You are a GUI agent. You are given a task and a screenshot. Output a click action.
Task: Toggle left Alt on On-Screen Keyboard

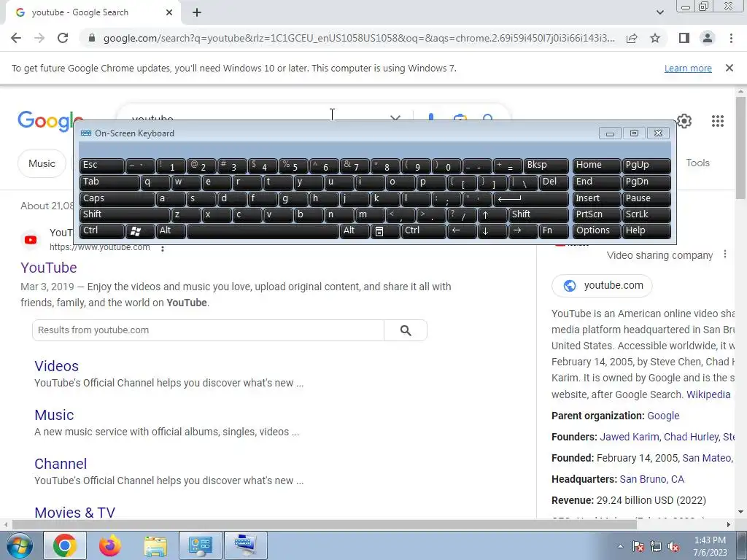click(x=171, y=230)
